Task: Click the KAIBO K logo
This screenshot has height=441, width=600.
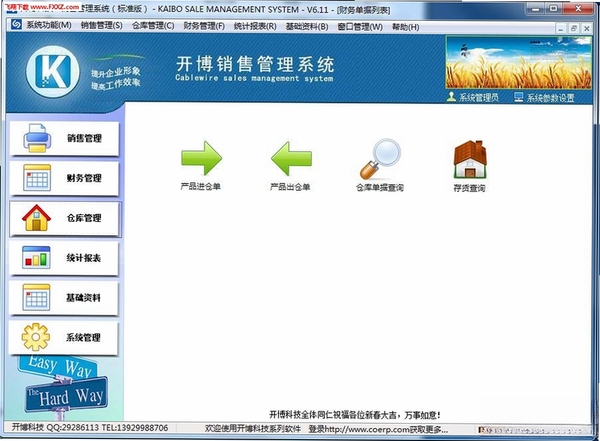Action: pos(53,71)
